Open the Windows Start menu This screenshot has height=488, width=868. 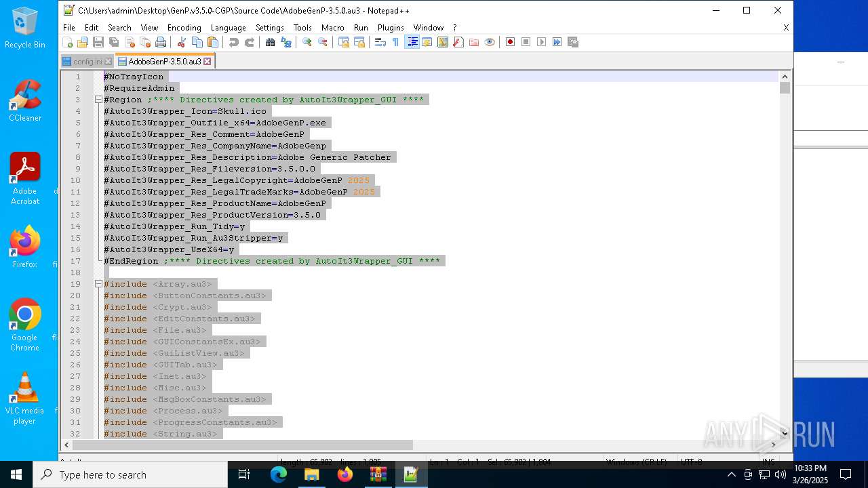[16, 474]
